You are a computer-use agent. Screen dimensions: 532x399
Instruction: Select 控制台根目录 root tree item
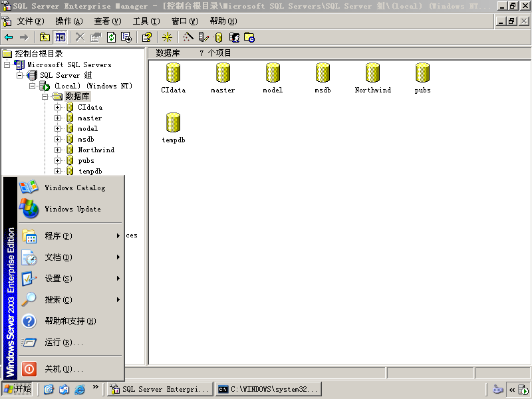(39, 54)
